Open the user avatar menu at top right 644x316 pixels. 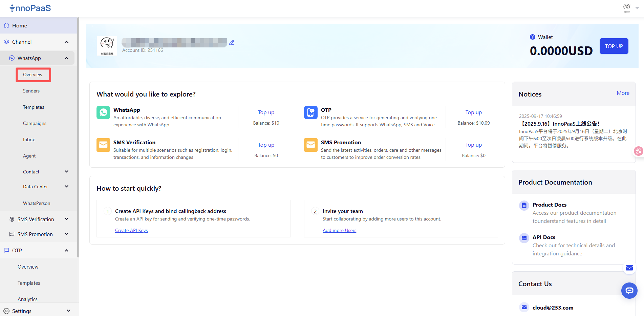pyautogui.click(x=627, y=8)
